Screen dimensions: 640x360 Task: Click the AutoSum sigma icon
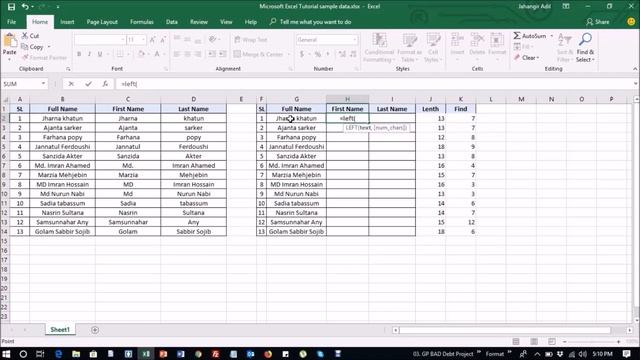point(517,36)
